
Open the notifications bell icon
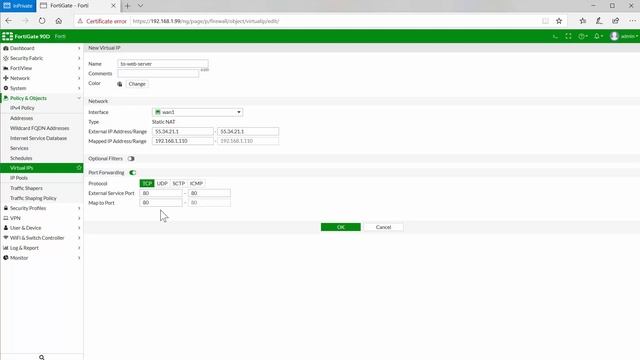(x=598, y=36)
